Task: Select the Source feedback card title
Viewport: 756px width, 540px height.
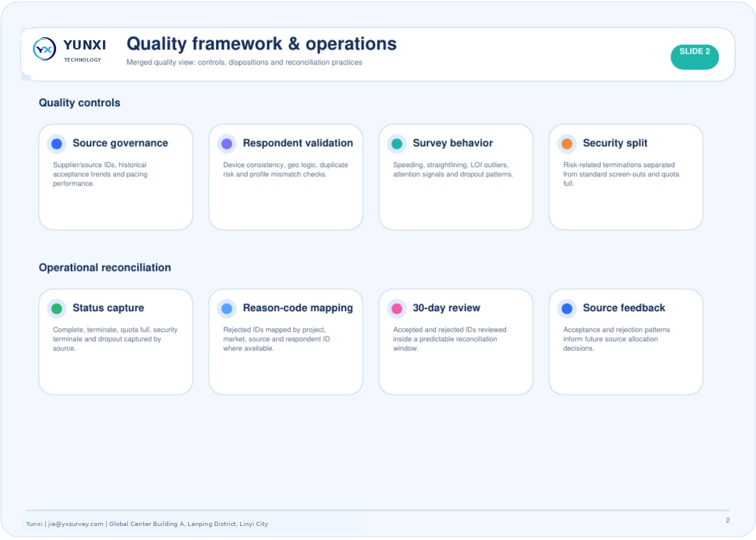Action: 624,308
